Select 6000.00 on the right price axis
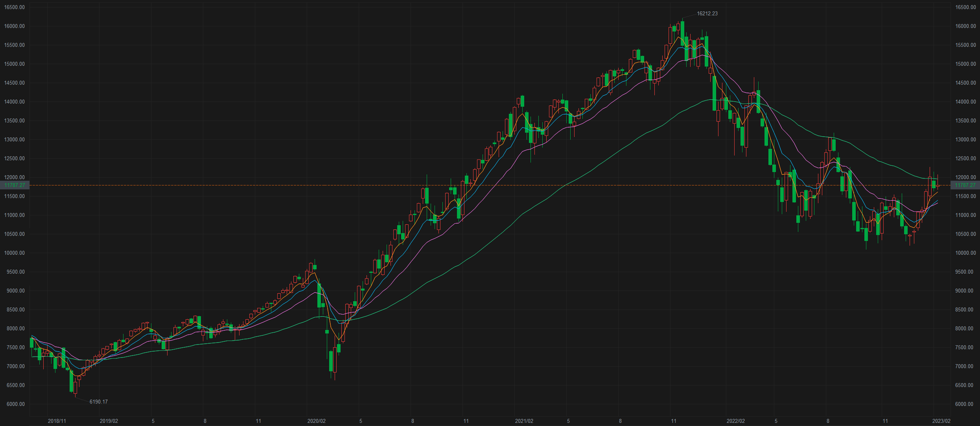Screen dimensions: 980x426 (964, 404)
